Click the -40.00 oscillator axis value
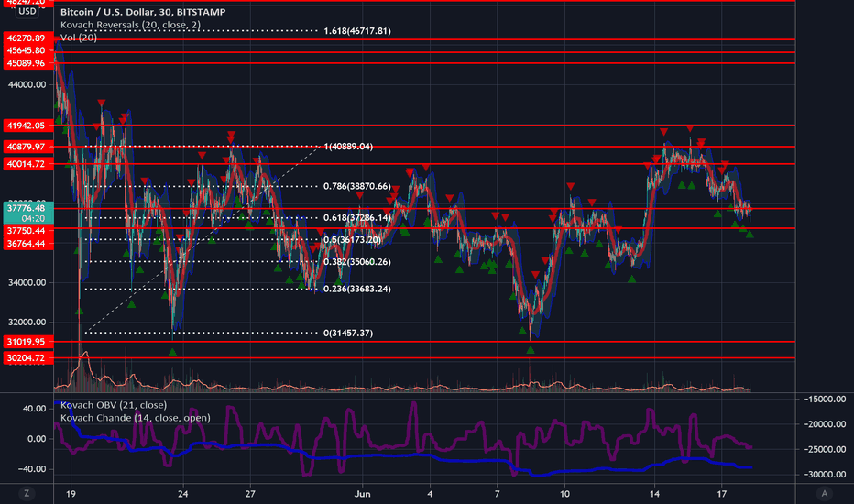 click(x=33, y=469)
